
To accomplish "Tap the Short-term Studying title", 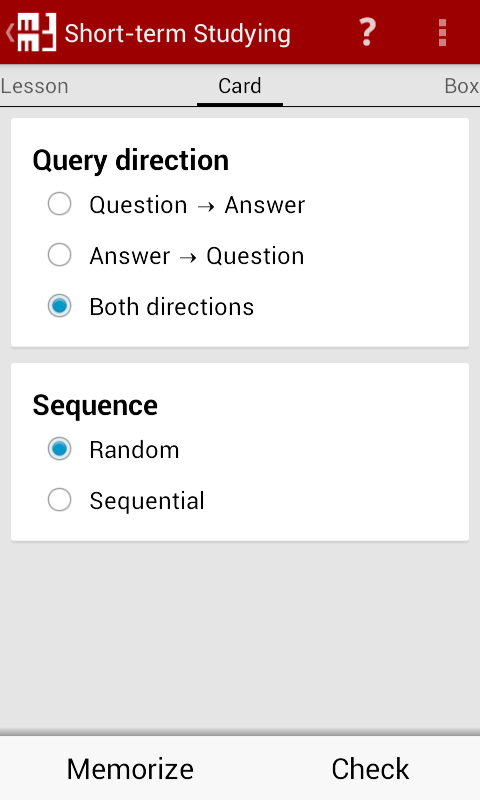I will click(178, 34).
